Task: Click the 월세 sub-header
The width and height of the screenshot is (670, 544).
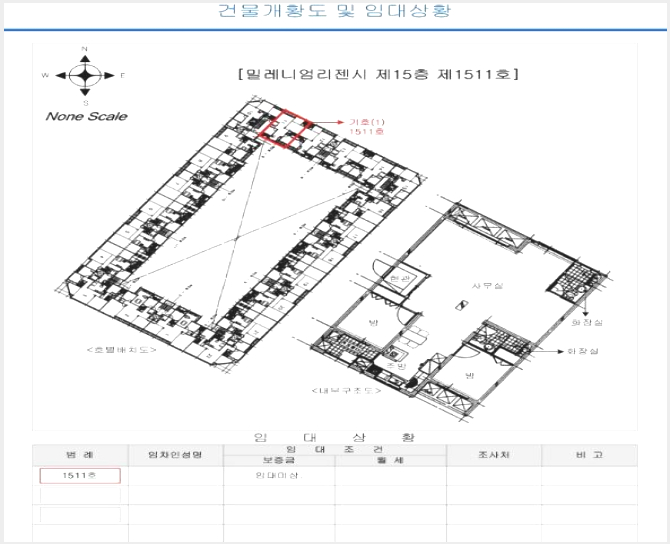Action: pos(391,461)
